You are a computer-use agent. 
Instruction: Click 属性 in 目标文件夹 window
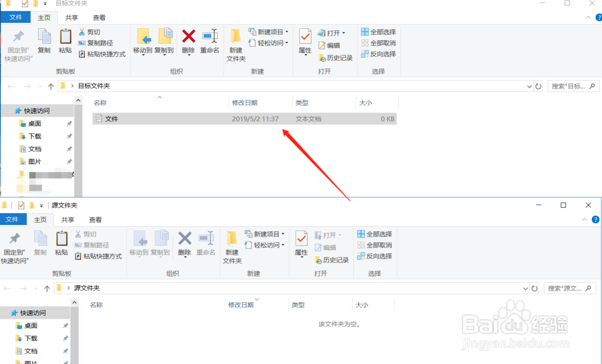[x=305, y=42]
